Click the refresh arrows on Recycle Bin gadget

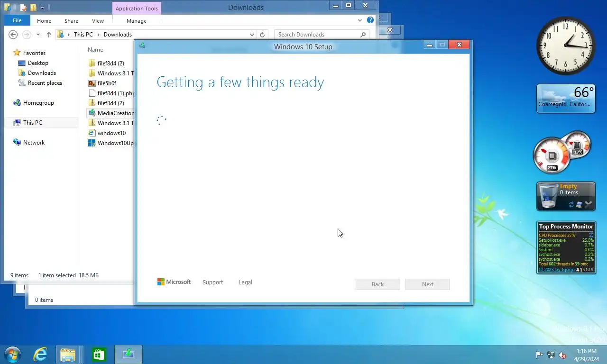click(571, 205)
